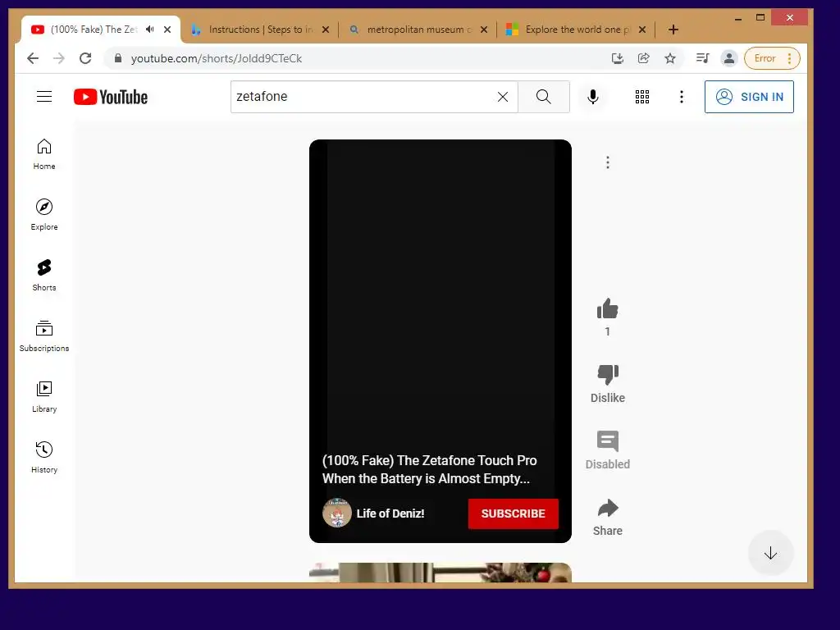Open the short's more options menu
Screen dimensions: 840x630
pyautogui.click(x=608, y=162)
